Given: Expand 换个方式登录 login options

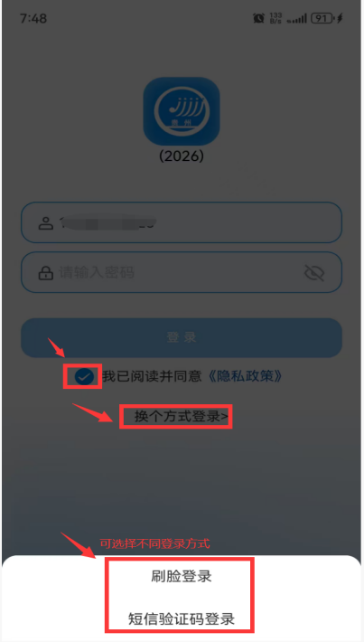Looking at the screenshot, I should pyautogui.click(x=182, y=417).
